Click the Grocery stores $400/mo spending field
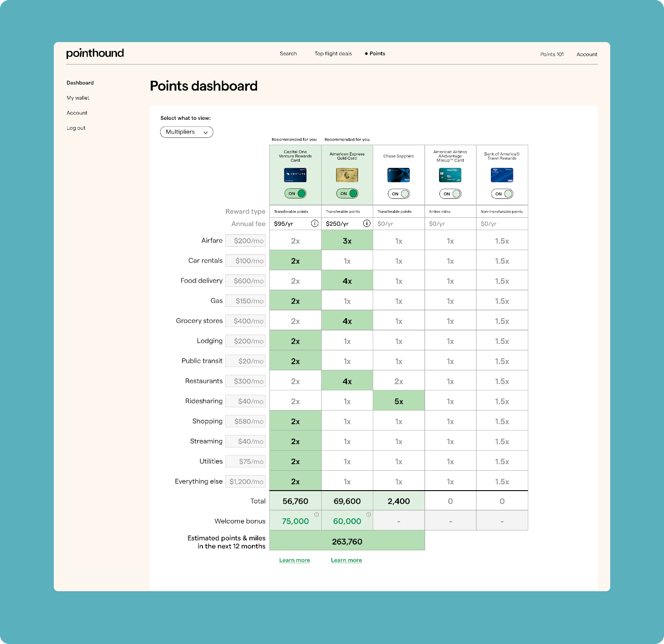 click(245, 321)
